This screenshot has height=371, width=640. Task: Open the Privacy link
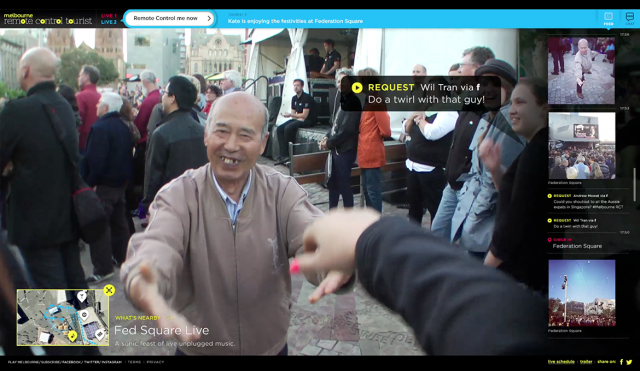pos(155,362)
